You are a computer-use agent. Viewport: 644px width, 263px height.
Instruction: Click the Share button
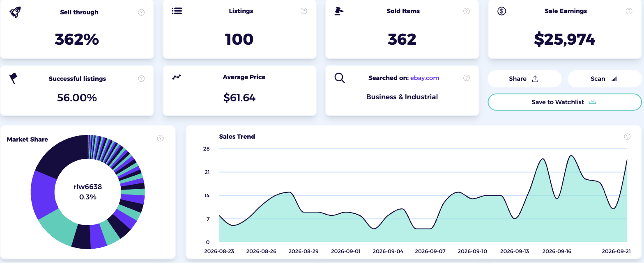[x=524, y=79]
